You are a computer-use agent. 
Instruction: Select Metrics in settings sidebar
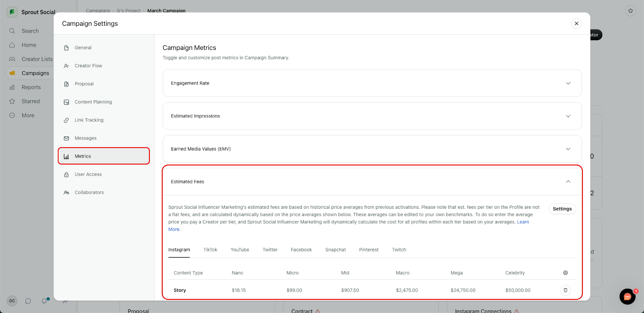(104, 156)
